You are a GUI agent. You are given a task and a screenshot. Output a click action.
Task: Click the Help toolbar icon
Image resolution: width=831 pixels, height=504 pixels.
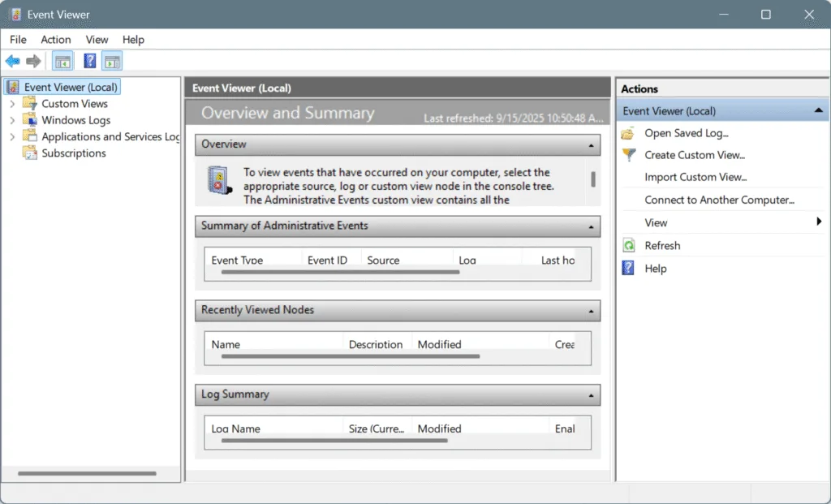click(88, 60)
